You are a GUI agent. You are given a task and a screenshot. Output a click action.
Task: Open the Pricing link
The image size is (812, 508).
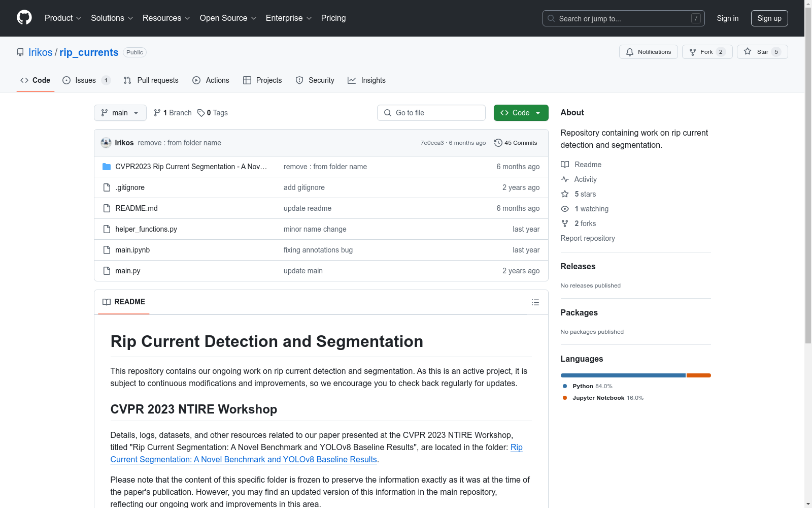click(333, 18)
